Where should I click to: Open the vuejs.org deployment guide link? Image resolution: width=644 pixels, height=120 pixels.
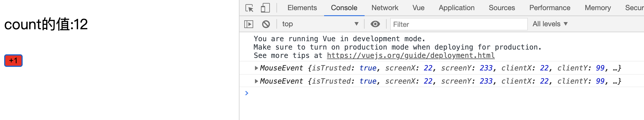click(411, 56)
